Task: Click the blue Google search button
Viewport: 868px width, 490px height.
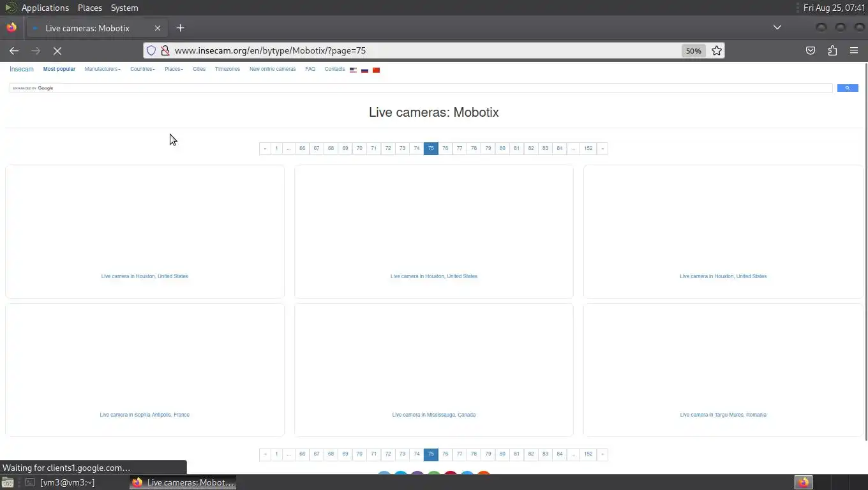Action: click(848, 88)
